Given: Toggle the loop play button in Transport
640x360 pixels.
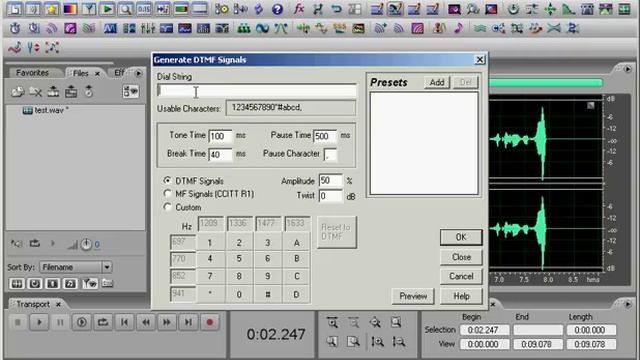Looking at the screenshot, I should [x=103, y=322].
